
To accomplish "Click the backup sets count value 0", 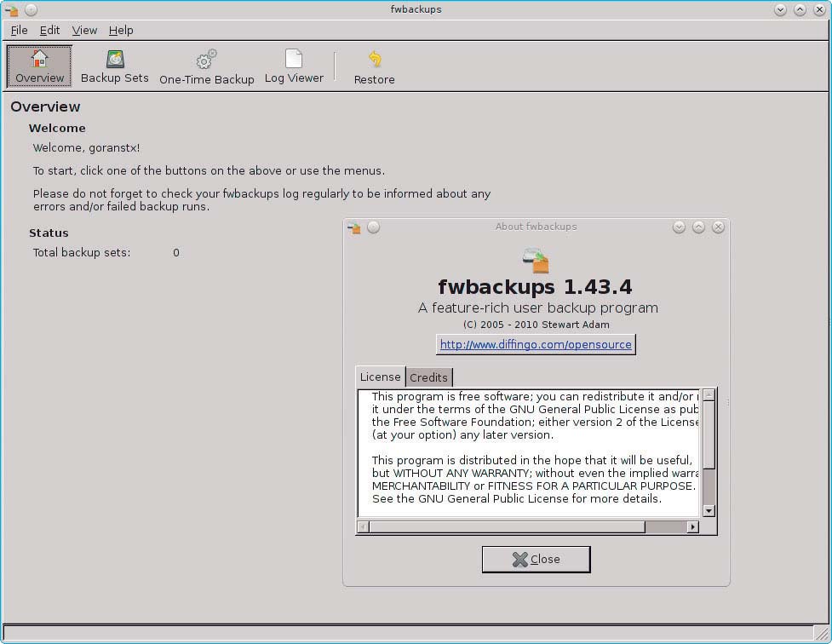I will 176,253.
